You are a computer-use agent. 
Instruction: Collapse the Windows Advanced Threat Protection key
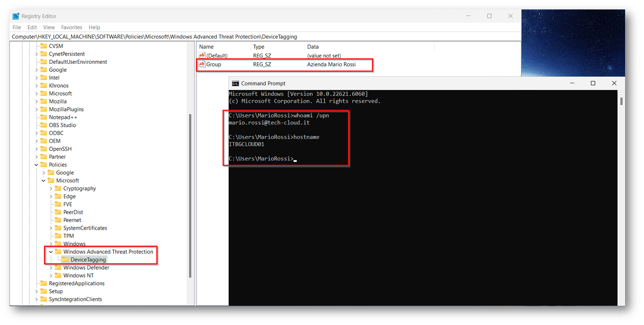51,252
